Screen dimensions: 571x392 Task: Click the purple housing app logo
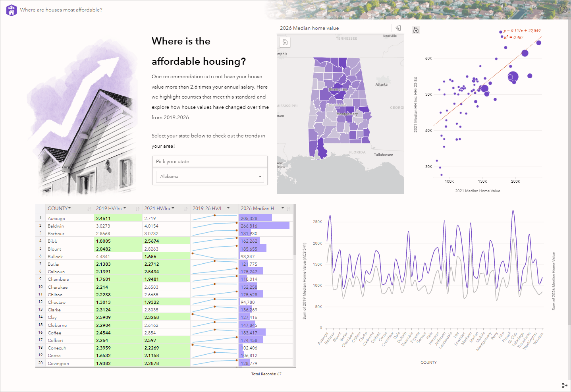pos(11,10)
